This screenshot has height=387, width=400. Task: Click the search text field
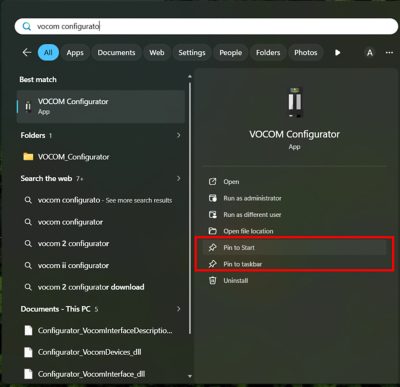point(206,26)
